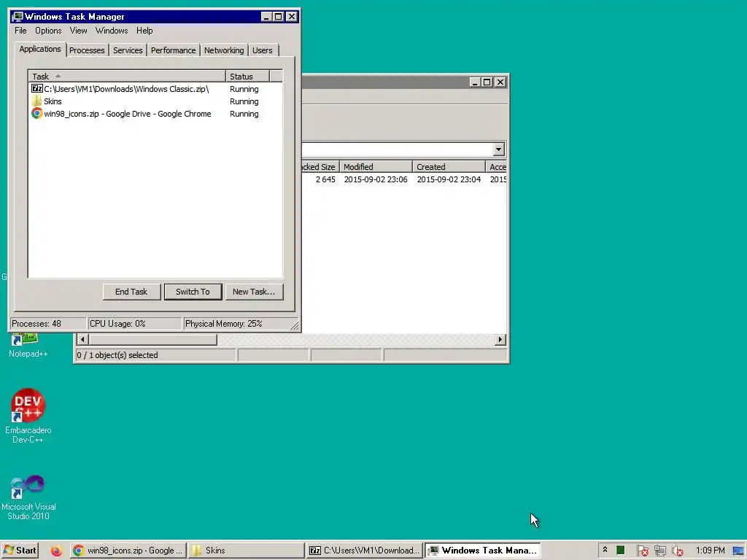Switch to the Performance tab
Image resolution: width=747 pixels, height=560 pixels.
(173, 50)
